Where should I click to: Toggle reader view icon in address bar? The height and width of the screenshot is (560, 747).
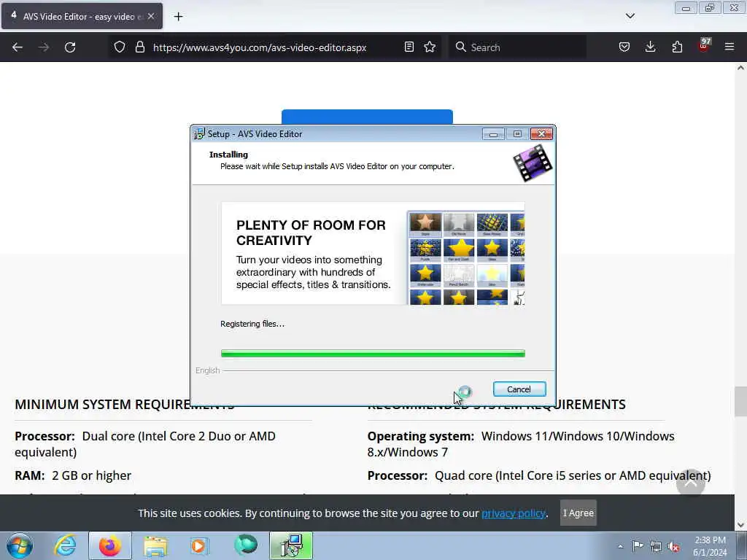(409, 47)
